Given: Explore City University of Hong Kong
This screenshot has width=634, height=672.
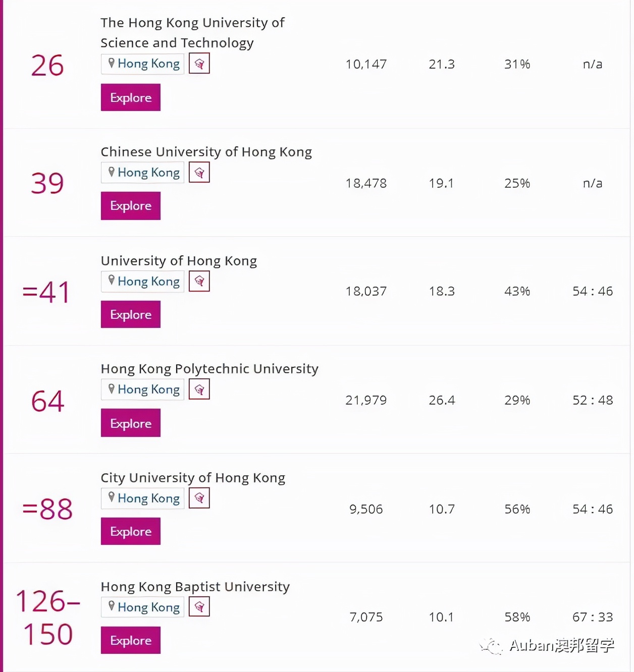Looking at the screenshot, I should point(131,531).
